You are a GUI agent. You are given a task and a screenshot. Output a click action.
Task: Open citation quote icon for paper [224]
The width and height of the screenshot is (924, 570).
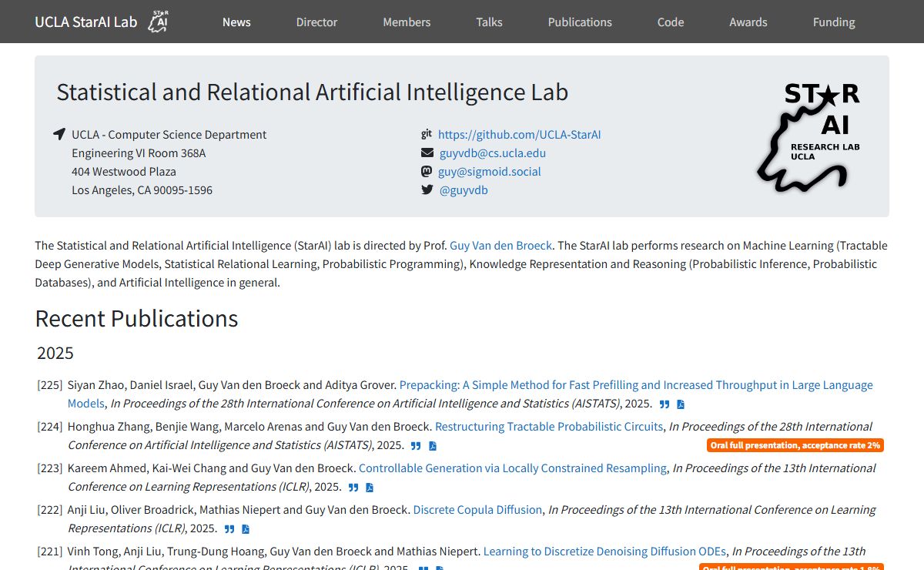(x=416, y=446)
